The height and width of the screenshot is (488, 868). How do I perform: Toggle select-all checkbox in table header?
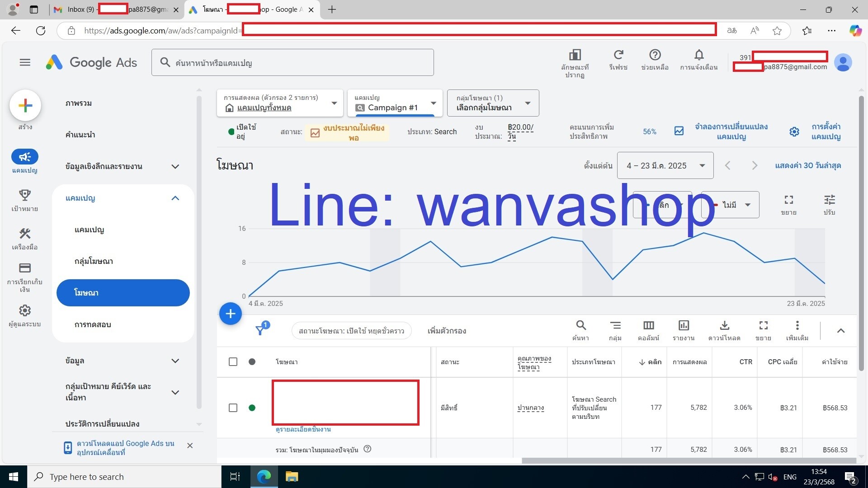(233, 362)
